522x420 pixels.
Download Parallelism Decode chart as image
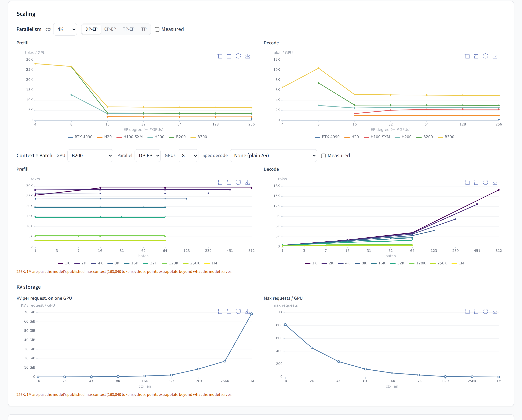click(x=495, y=56)
